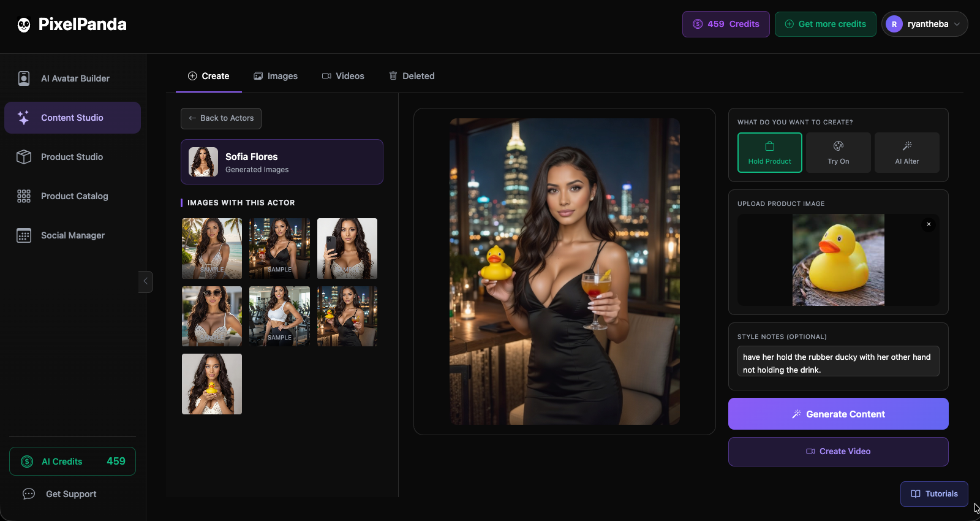The image size is (980, 521).
Task: Click the back arrow icon in Back to Actors
Action: click(192, 118)
